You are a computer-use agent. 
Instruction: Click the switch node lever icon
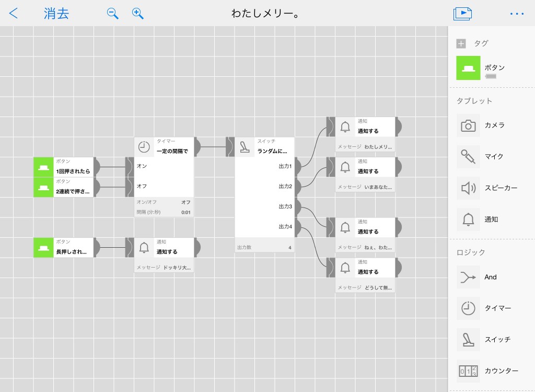coord(245,147)
